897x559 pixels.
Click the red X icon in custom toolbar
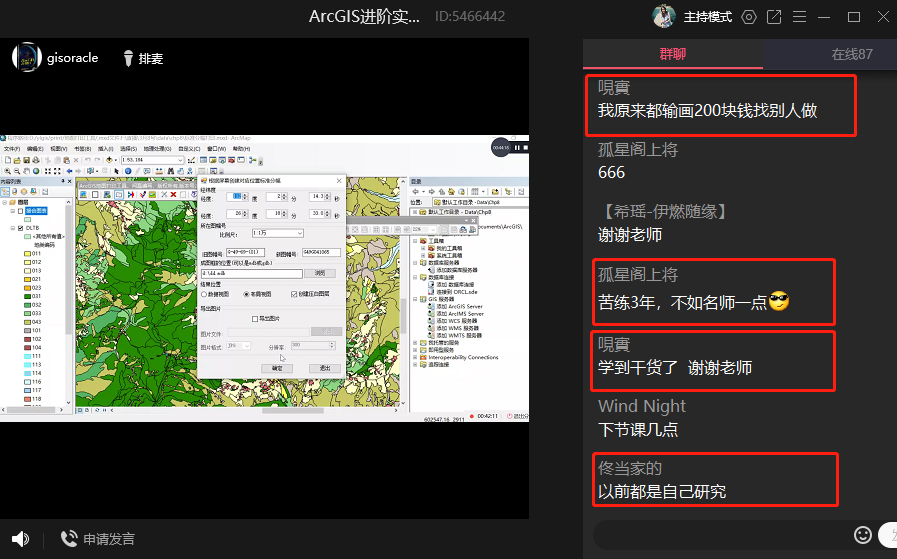[173, 195]
